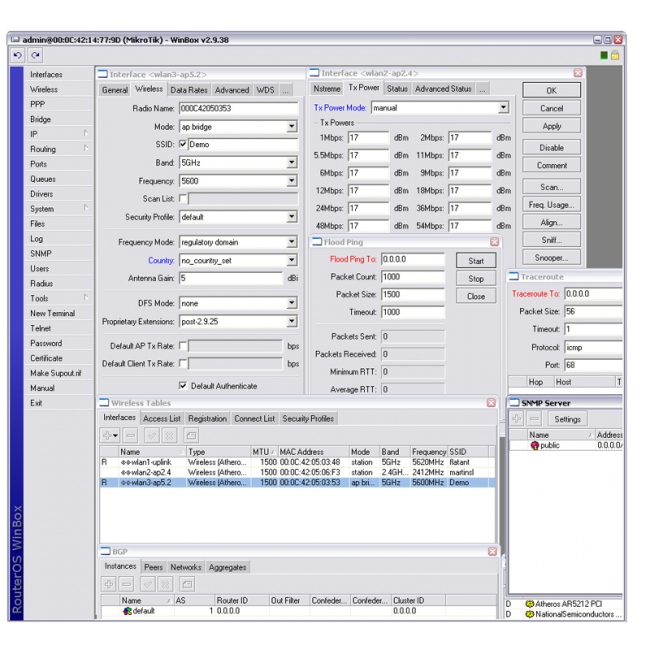Click the minus remove icon in Wireless Tables
650x650 pixels.
131,435
